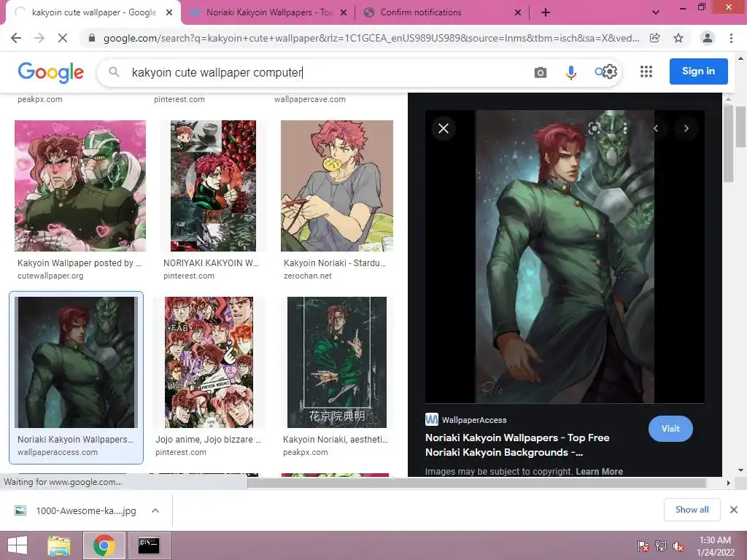Open zerochan Kakyoin Noriaki thumbnail
The width and height of the screenshot is (747, 560).
click(x=337, y=186)
